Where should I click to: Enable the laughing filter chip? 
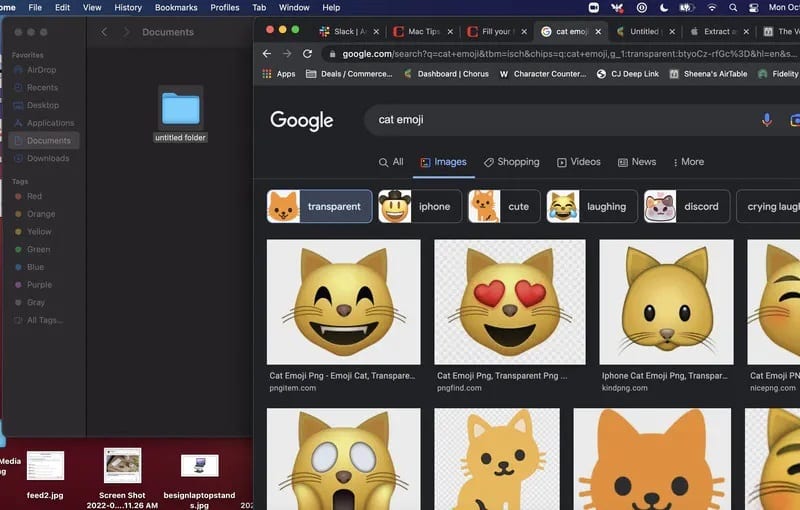[590, 207]
